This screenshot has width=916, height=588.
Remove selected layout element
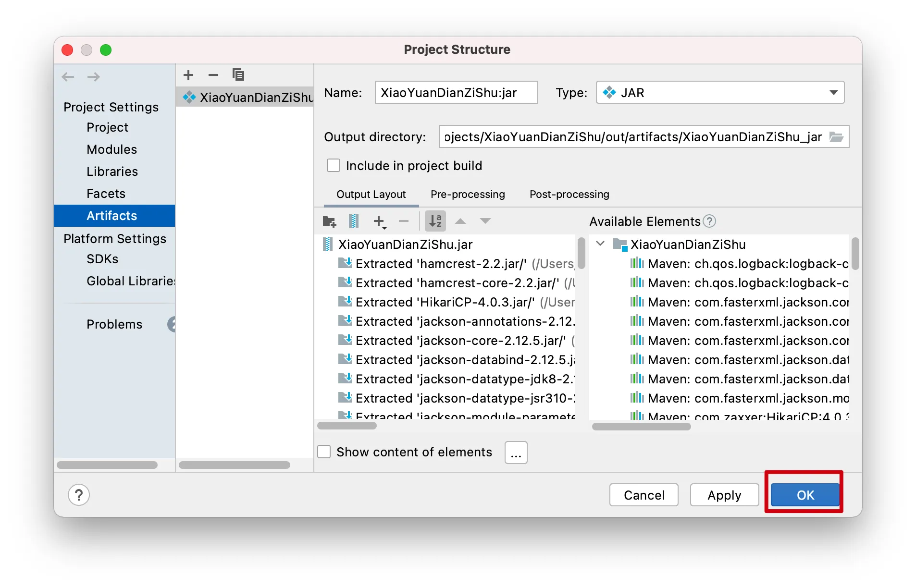pos(404,221)
